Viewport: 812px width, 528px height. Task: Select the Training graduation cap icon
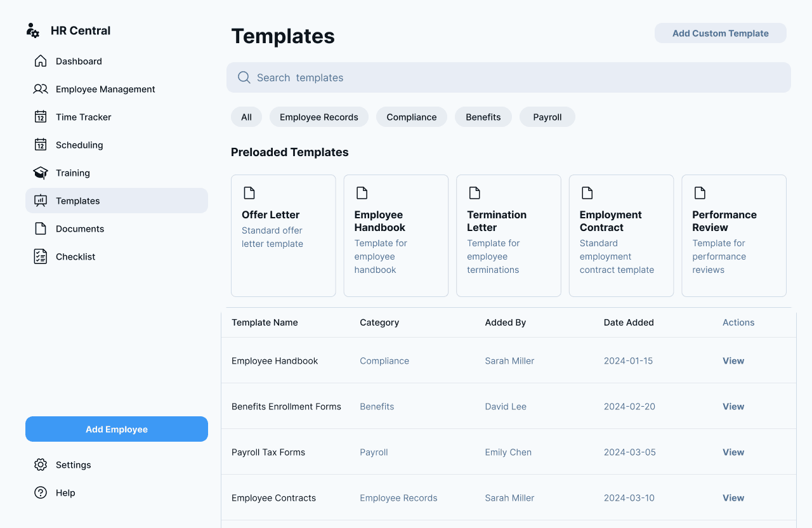coord(41,173)
